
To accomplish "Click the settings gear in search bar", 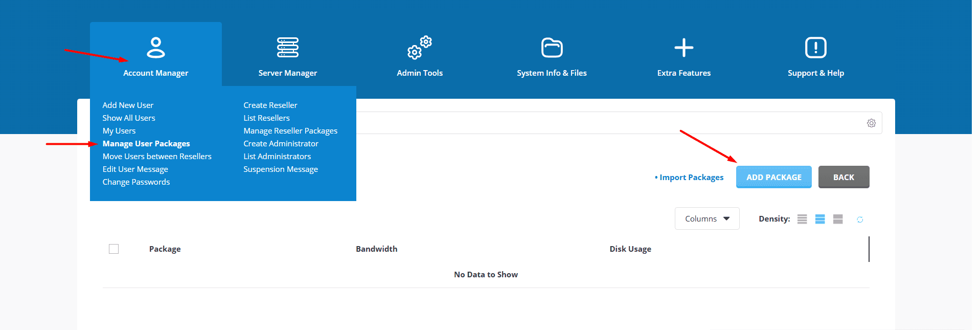I will click(871, 123).
